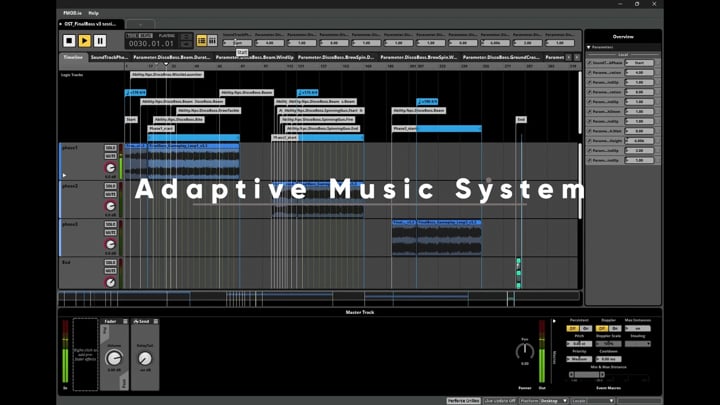Click the Live Update Off button
The image size is (720, 405).
499,400
